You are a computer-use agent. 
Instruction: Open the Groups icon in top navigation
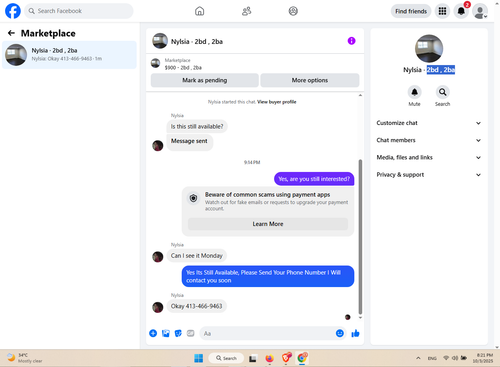click(x=293, y=11)
